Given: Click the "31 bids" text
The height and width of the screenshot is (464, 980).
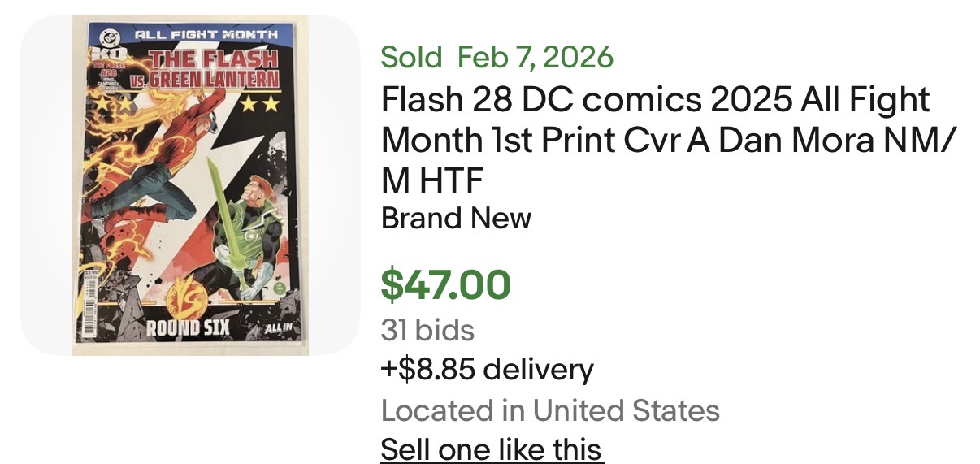Looking at the screenshot, I should coord(427,330).
